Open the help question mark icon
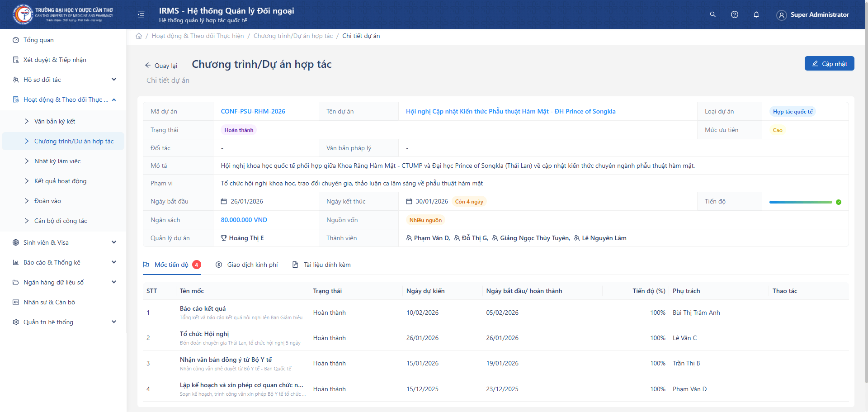This screenshot has height=412, width=868. (x=735, y=14)
